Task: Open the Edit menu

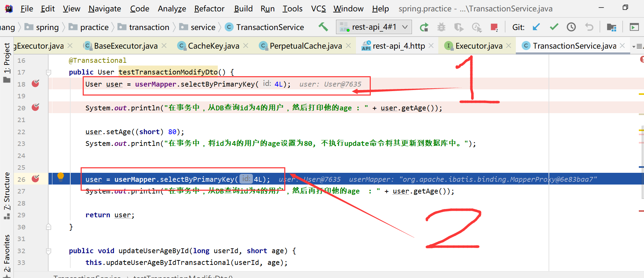Action: (x=48, y=9)
